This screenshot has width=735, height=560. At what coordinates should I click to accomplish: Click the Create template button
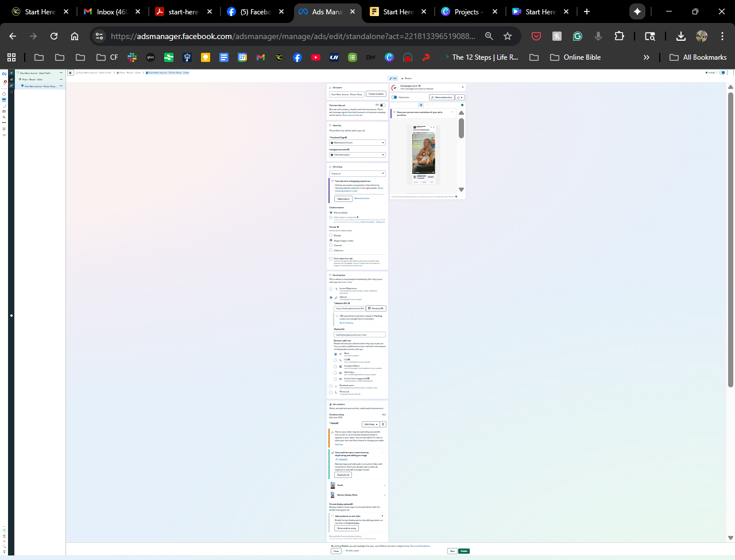[x=376, y=94]
